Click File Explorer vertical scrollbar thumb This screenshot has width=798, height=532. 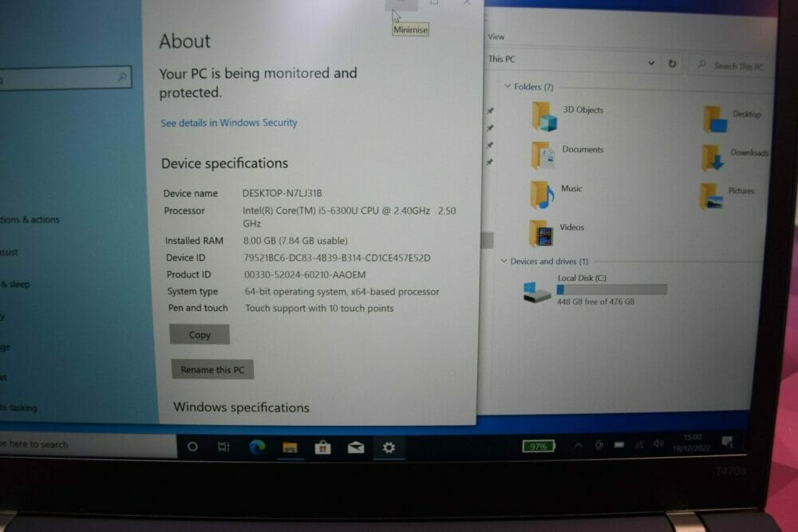coord(487,240)
